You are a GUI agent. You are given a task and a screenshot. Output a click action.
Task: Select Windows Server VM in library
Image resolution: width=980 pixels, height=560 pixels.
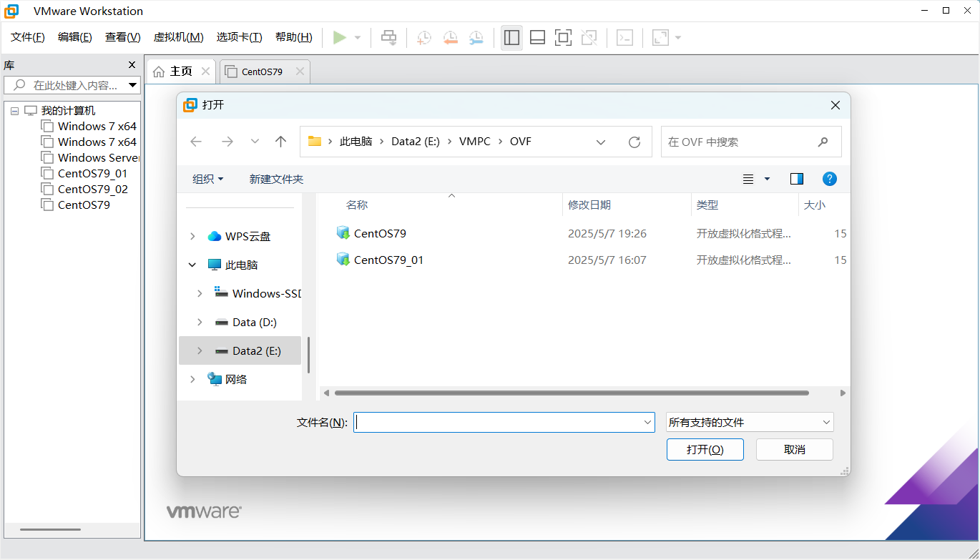[91, 157]
